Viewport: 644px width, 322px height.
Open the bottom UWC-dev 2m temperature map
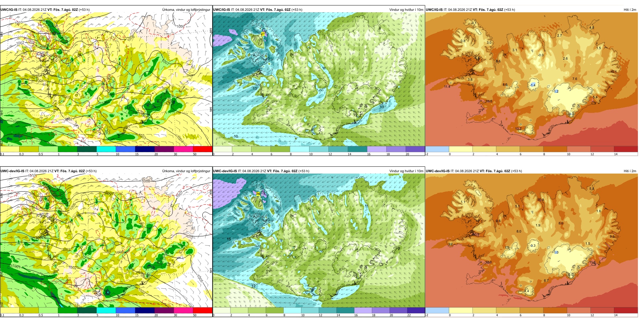(x=531, y=242)
